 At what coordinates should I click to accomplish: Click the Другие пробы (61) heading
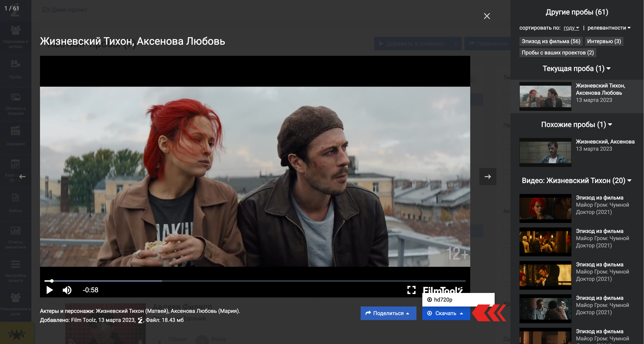pos(577,12)
